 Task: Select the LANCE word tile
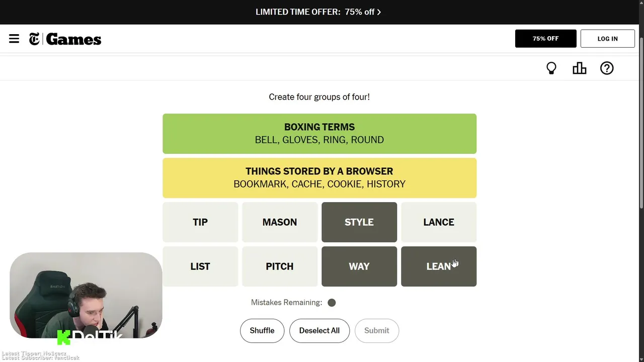(439, 222)
